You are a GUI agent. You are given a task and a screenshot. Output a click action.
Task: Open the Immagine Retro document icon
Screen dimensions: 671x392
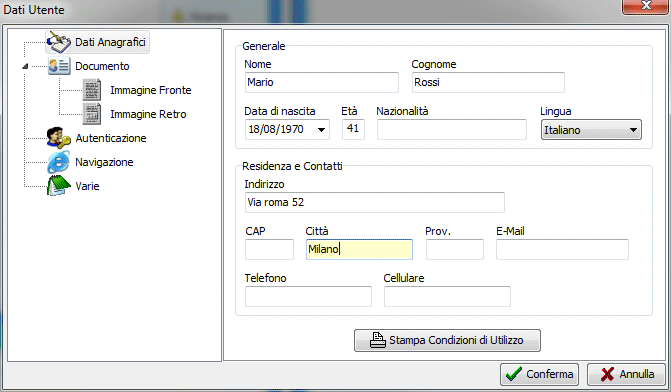click(92, 114)
